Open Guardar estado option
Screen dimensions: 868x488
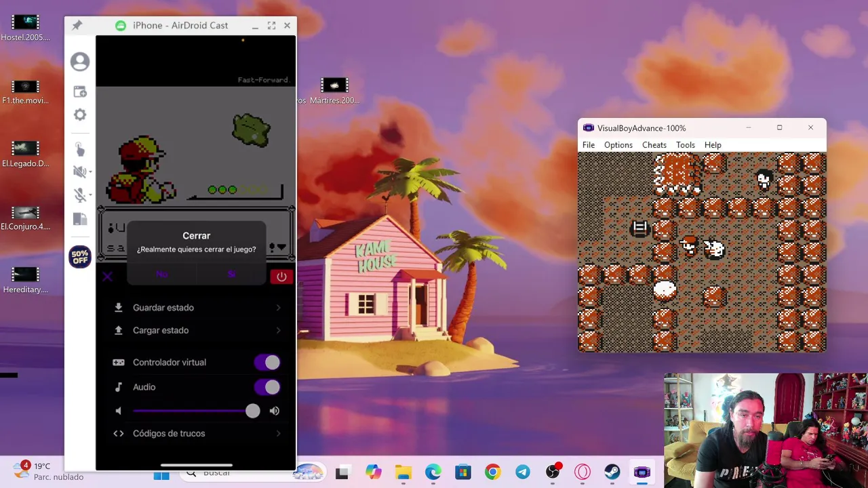point(197,308)
